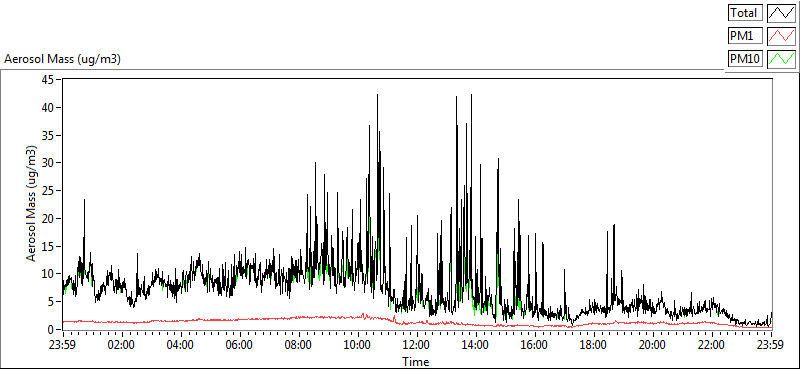Click the 04:00 time axis label

pos(180,345)
